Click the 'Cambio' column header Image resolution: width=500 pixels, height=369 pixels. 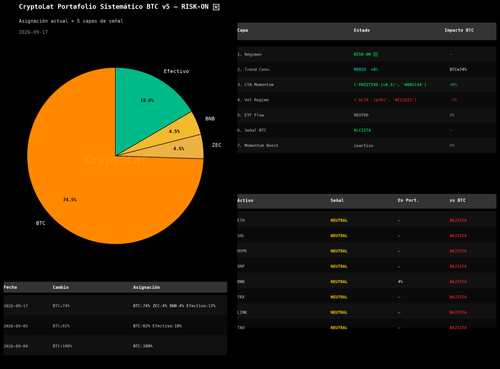61,287
